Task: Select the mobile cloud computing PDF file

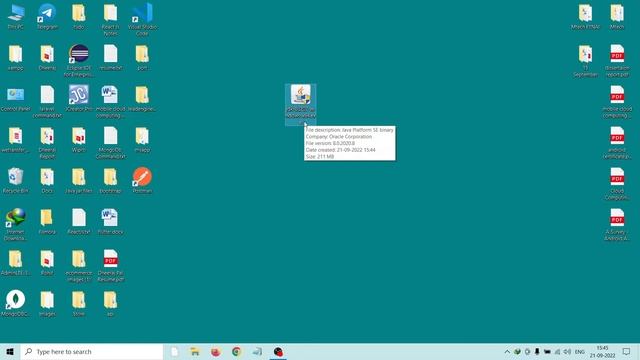Action: pos(617,102)
